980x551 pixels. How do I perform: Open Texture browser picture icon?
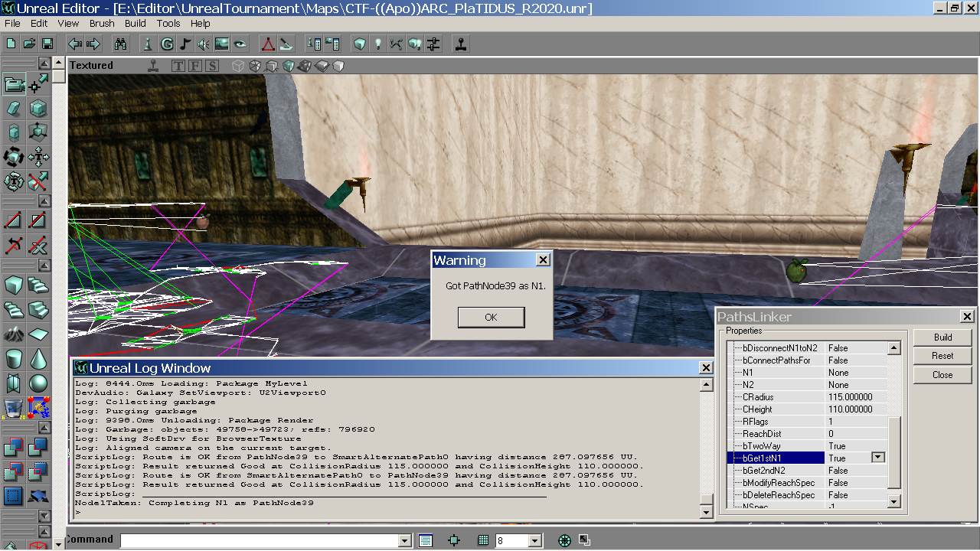click(x=222, y=44)
